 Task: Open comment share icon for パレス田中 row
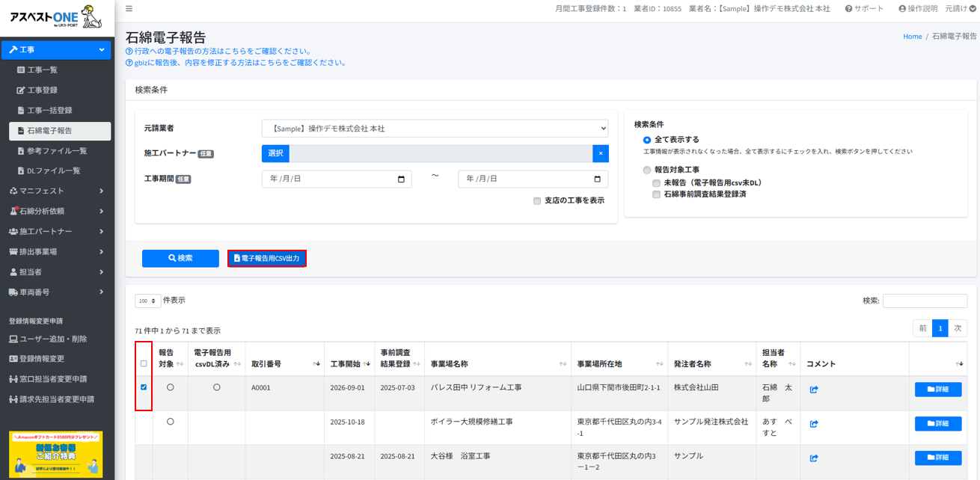tap(814, 390)
